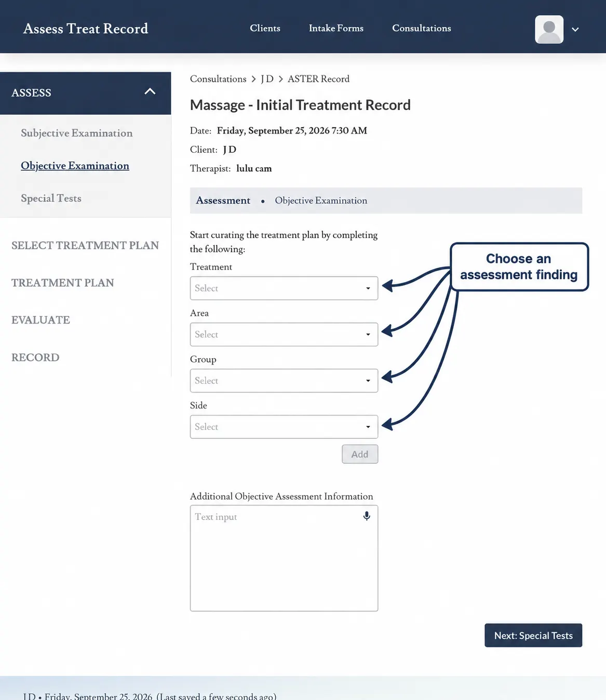Click the ASTER Record breadcrumb

coord(318,79)
